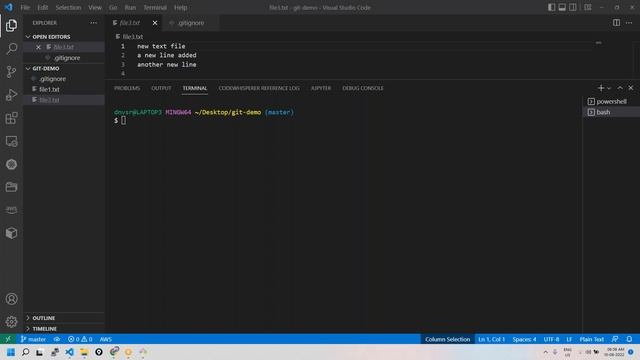Click the remote window indicator in status bar

[x=8, y=339]
